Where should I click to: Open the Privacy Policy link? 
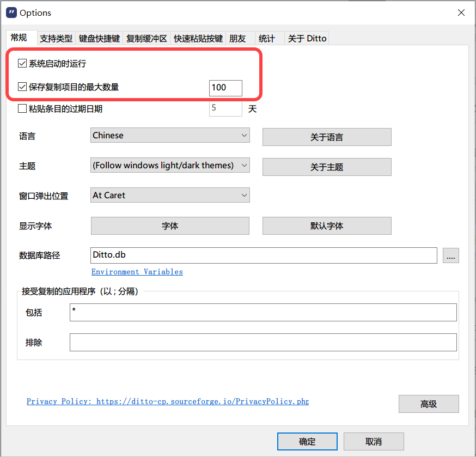[168, 401]
